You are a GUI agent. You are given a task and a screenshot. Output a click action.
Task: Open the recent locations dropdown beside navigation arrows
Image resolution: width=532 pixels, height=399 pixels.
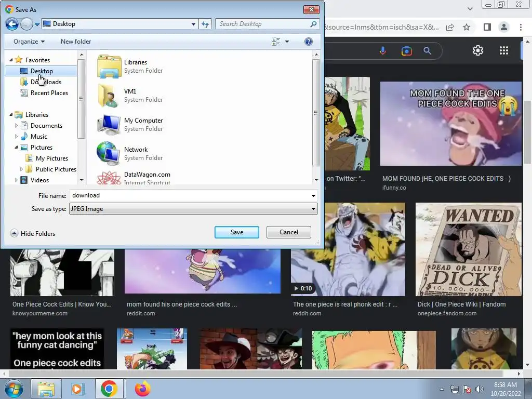[x=37, y=24]
